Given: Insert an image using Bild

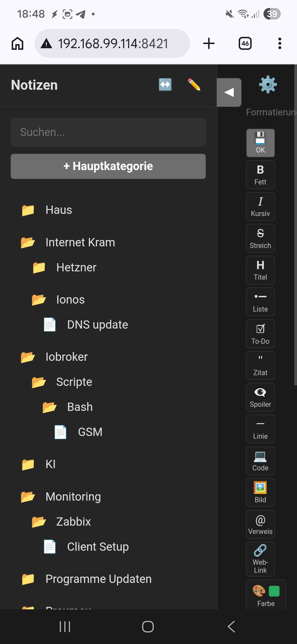Looking at the screenshot, I should [260, 492].
